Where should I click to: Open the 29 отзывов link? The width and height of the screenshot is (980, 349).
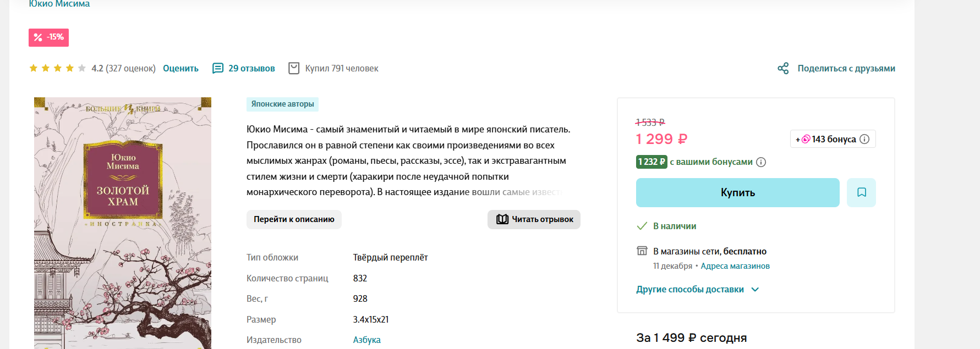tap(251, 68)
